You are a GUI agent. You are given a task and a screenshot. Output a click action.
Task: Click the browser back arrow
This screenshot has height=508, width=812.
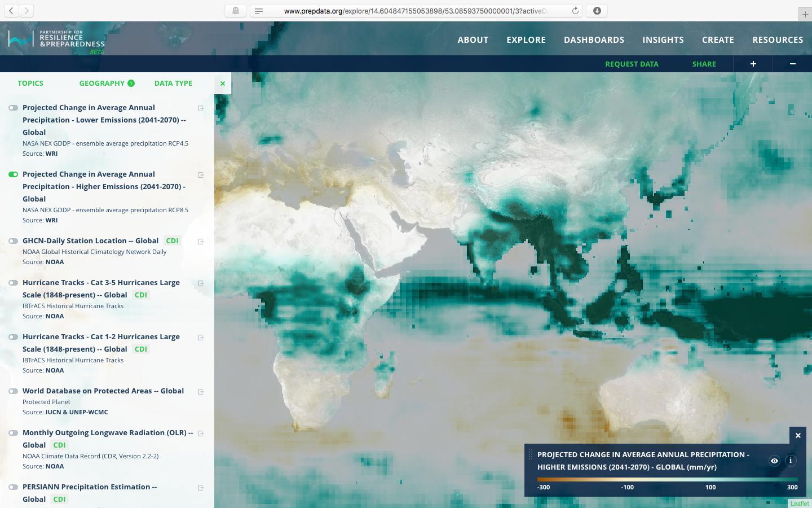tap(11, 10)
